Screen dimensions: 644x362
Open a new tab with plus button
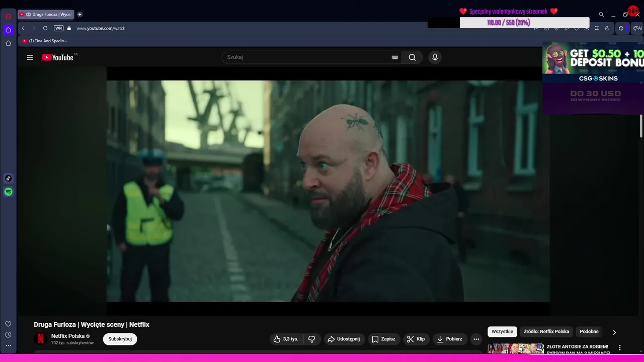[x=79, y=15]
